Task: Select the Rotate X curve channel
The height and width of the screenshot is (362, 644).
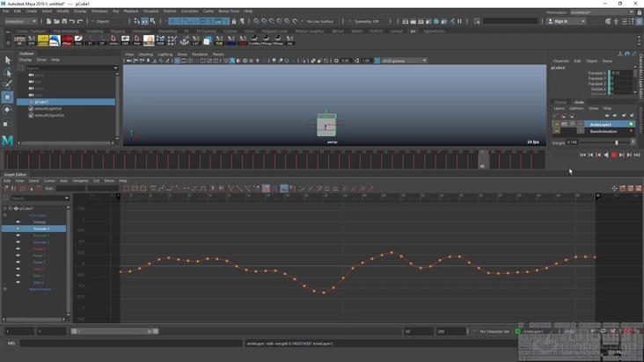Action: click(40, 249)
